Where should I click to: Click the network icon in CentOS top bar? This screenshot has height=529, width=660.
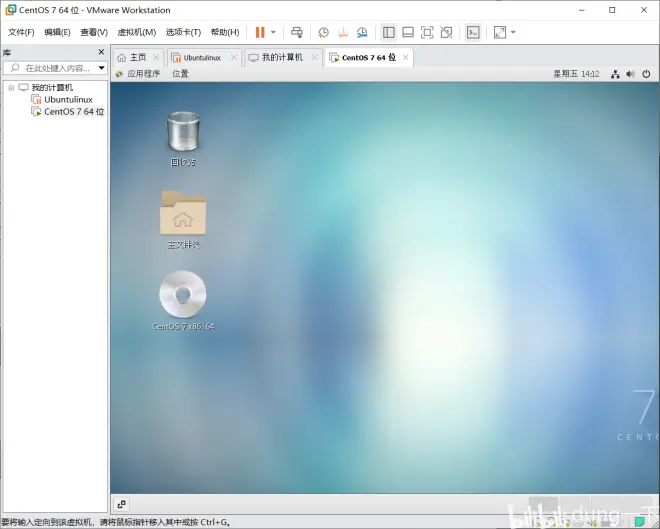pos(615,74)
